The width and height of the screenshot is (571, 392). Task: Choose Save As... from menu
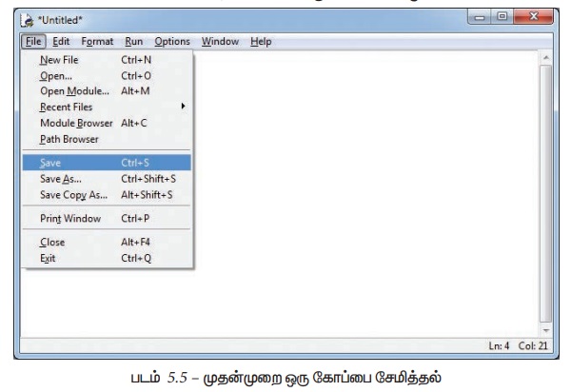[x=60, y=178]
